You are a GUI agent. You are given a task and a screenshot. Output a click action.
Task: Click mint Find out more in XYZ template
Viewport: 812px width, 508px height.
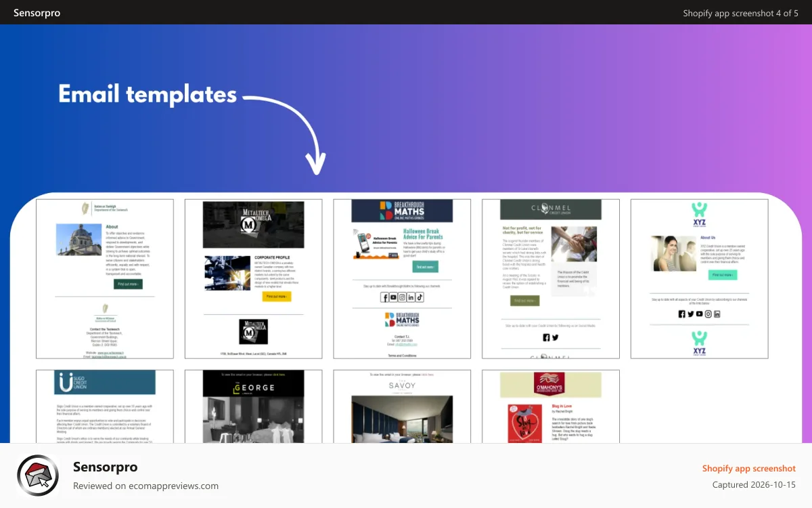pos(723,275)
